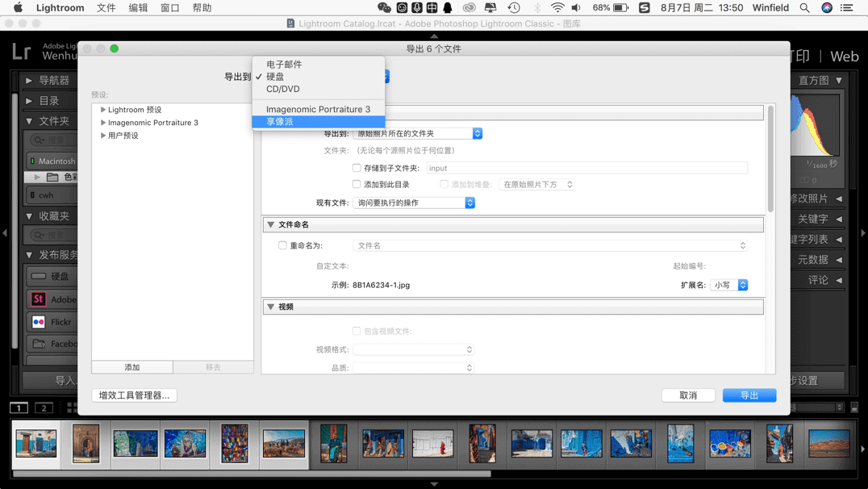Click the Siri icon in menu bar
The height and width of the screenshot is (489, 868).
[x=827, y=8]
